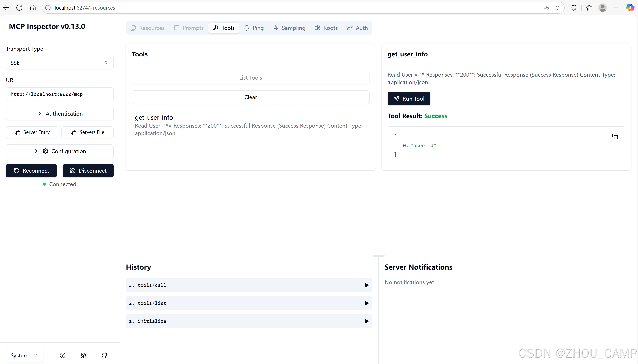
Task: Open the Transport Type SSE dropdown
Action: [60, 63]
